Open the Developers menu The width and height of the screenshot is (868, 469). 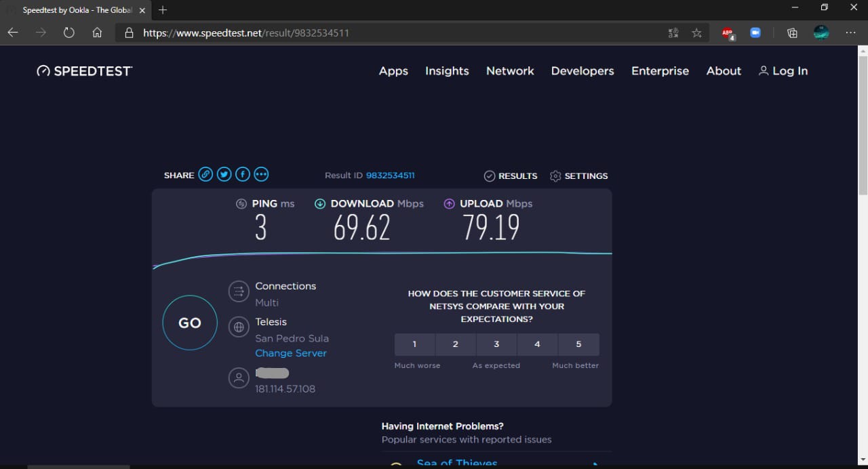click(x=583, y=71)
